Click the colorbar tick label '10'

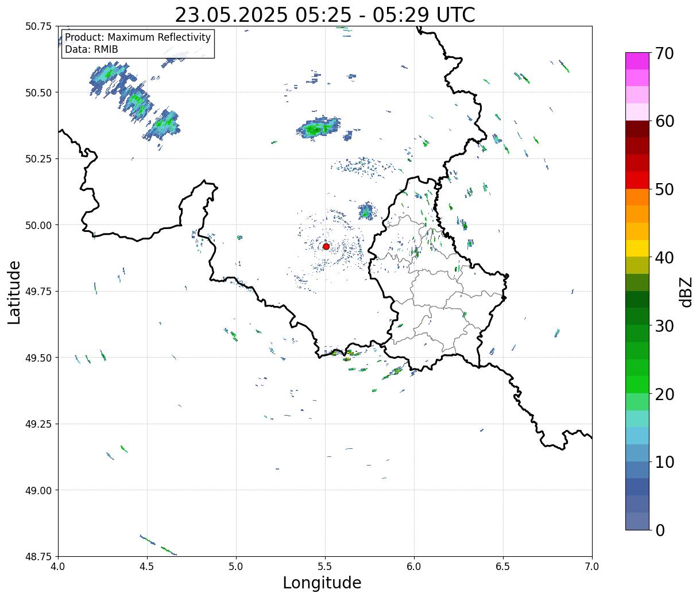pyautogui.click(x=664, y=462)
